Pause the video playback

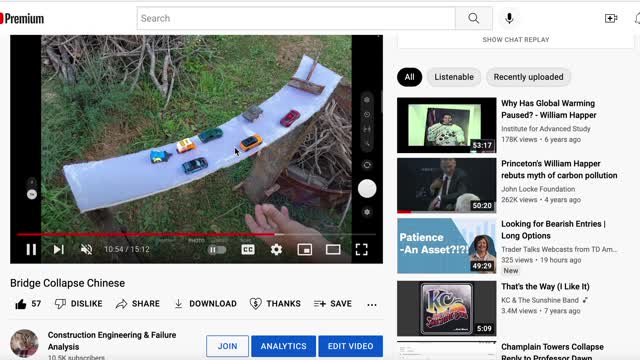pyautogui.click(x=31, y=249)
